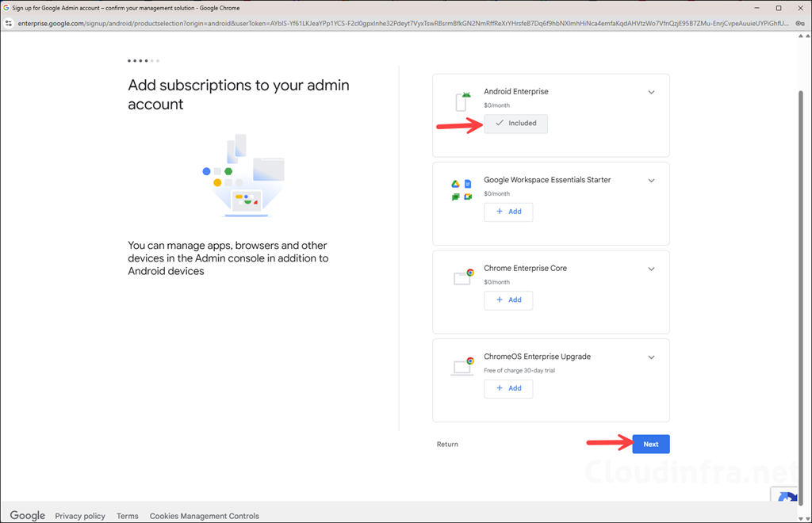Click the Included button for Android Enterprise
Image resolution: width=812 pixels, height=523 pixels.
[515, 123]
